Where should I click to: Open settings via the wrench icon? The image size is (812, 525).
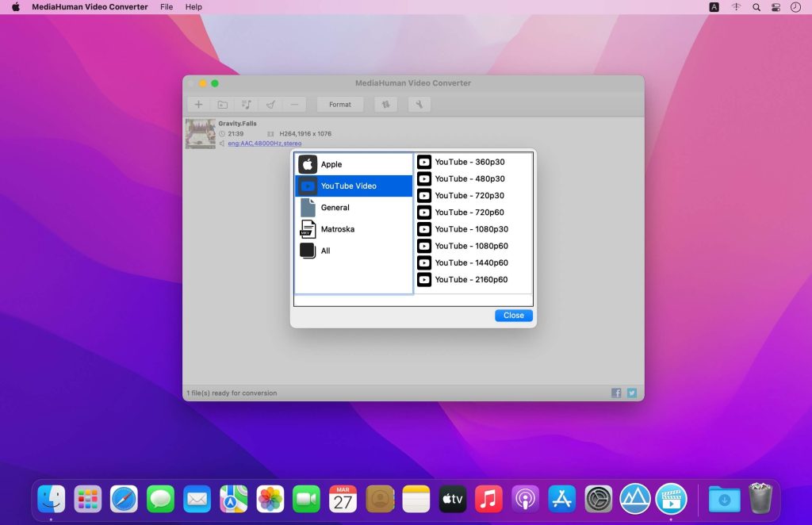[419, 104]
